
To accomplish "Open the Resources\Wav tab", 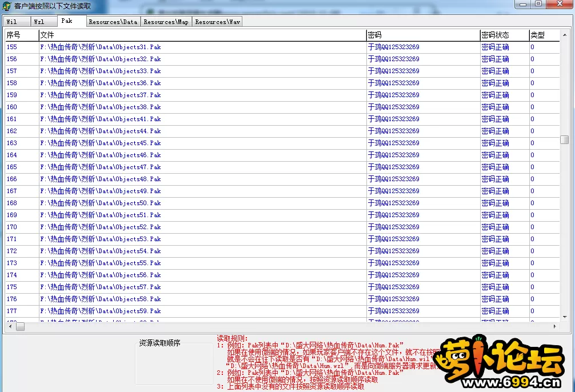I will (x=217, y=22).
